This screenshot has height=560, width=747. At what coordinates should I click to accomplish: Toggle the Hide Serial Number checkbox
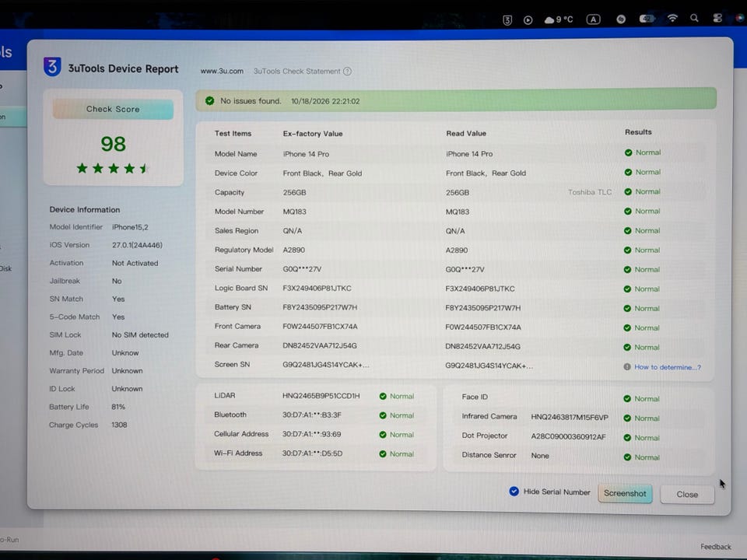(x=514, y=492)
